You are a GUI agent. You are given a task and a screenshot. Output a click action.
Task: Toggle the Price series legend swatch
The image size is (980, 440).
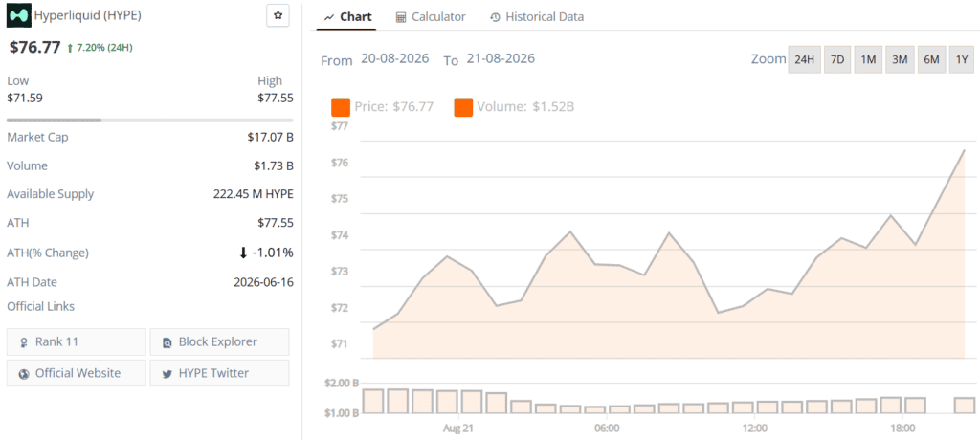(341, 107)
